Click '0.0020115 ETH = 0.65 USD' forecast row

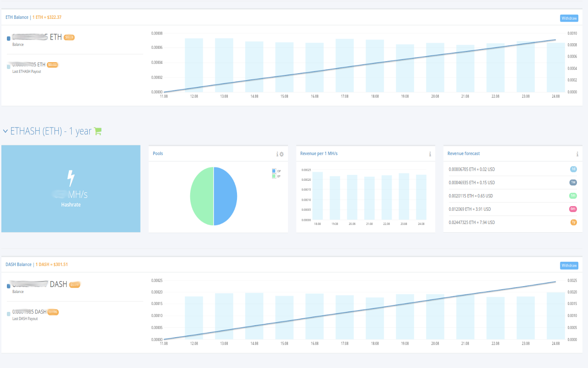513,196
